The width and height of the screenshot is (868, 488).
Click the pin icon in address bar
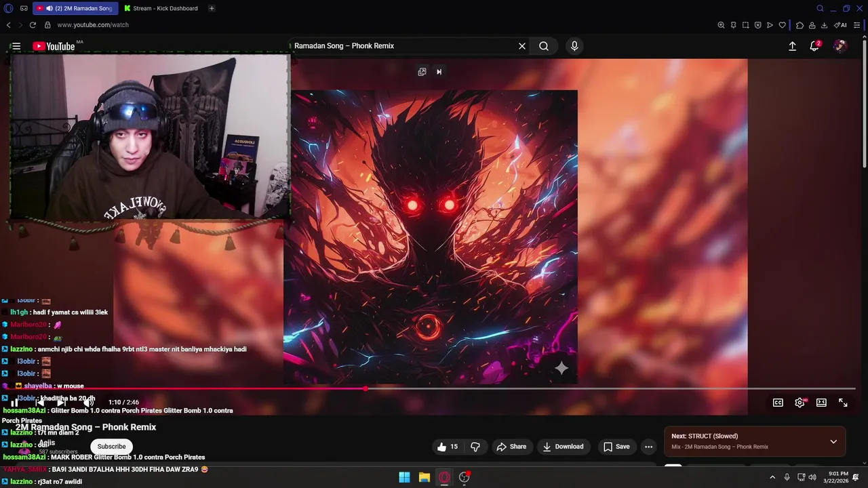tap(733, 25)
